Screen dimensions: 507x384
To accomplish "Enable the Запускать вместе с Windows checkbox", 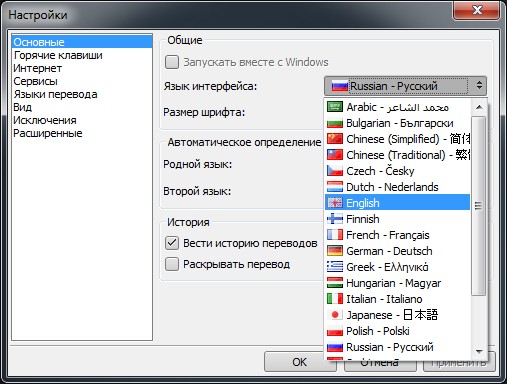I will click(x=172, y=62).
